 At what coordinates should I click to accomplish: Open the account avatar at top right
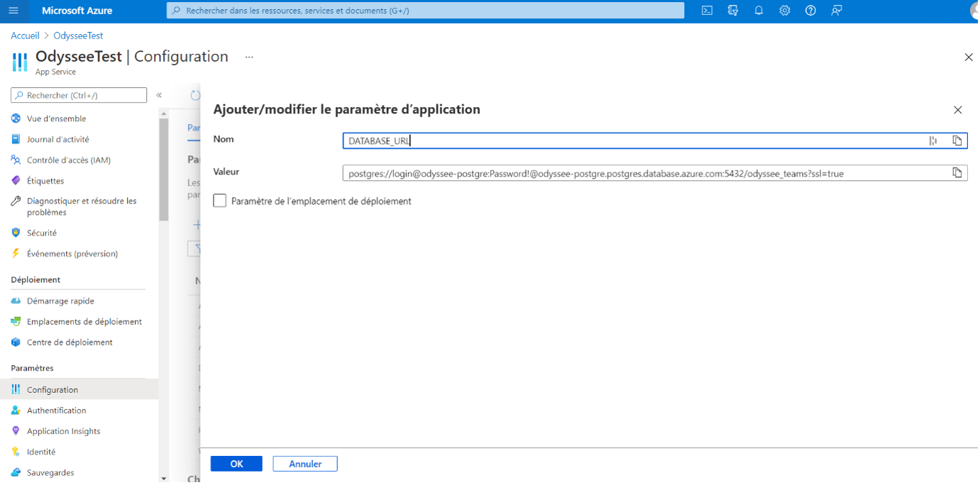click(973, 10)
